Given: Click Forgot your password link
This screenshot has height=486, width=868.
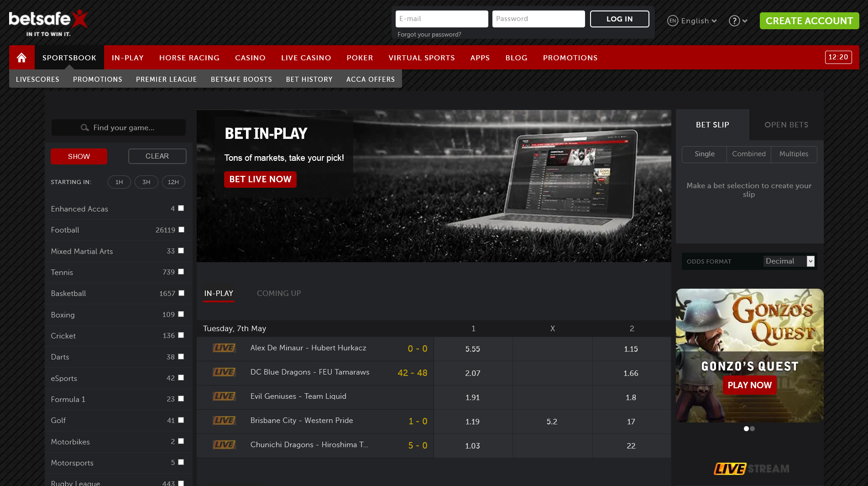Looking at the screenshot, I should point(429,34).
